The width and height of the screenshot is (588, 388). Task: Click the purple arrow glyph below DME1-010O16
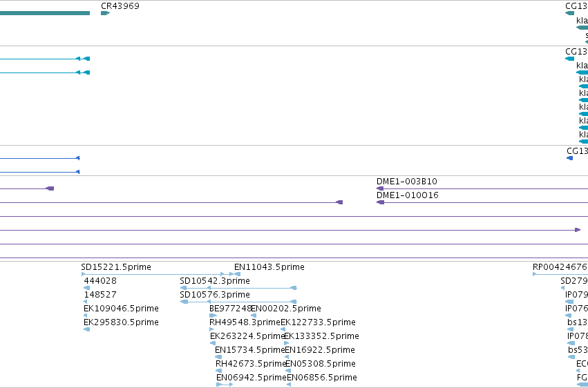coord(380,202)
